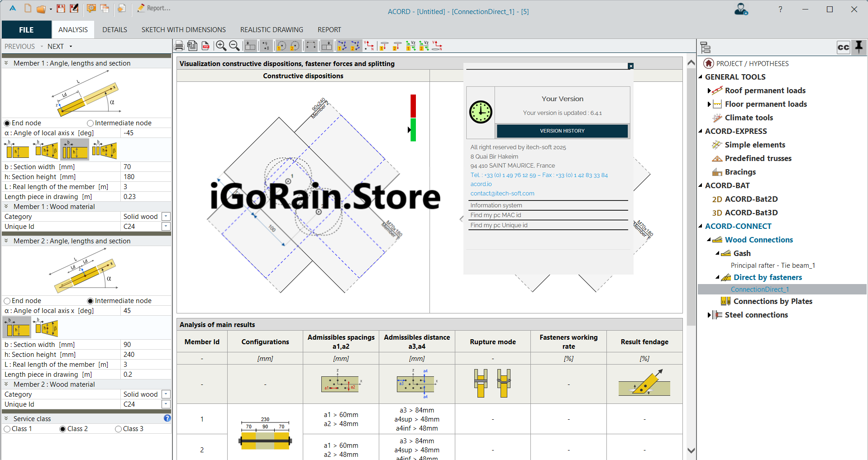868x460 pixels.
Task: Select End node for Member 2
Action: pyautogui.click(x=7, y=301)
